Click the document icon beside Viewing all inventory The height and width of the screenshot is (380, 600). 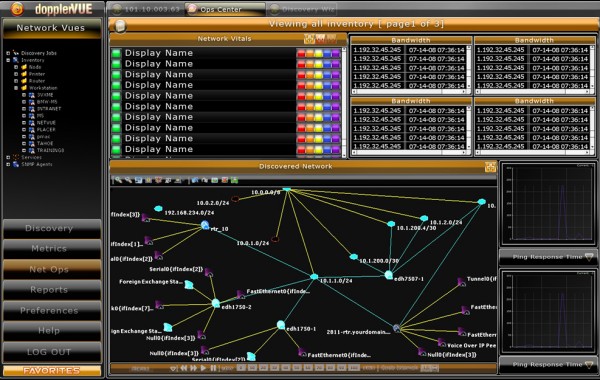[120, 26]
